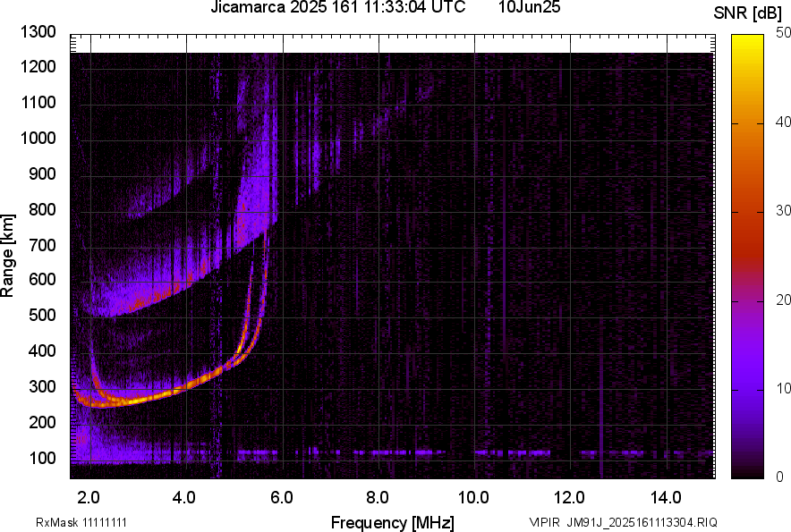Viewport: 791px width, 532px height.
Task: Click the Range [km] axis label
Action: pos(8,257)
